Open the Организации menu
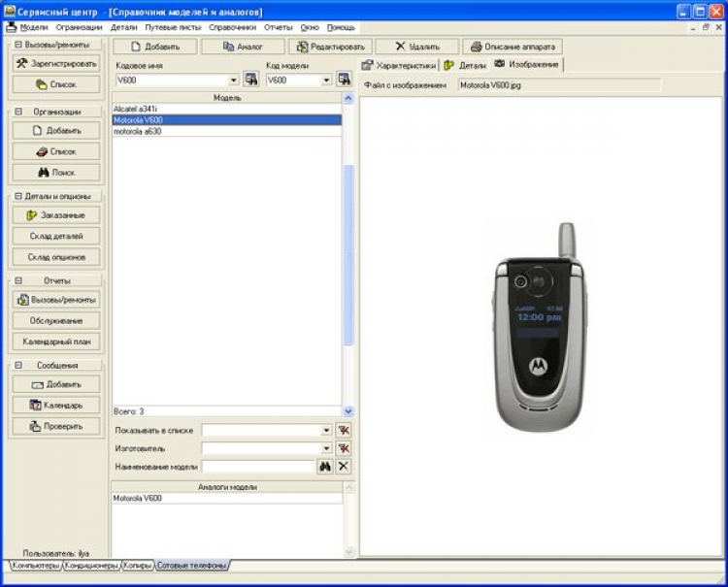The width and height of the screenshot is (728, 587). click(79, 27)
